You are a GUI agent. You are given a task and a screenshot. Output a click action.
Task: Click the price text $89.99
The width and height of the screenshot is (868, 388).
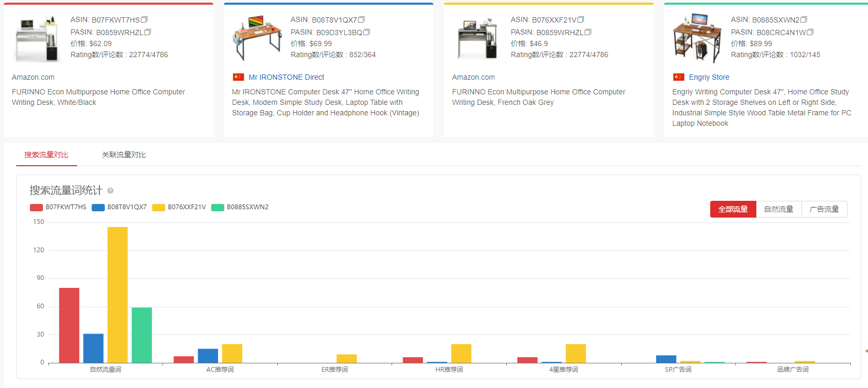pyautogui.click(x=761, y=44)
